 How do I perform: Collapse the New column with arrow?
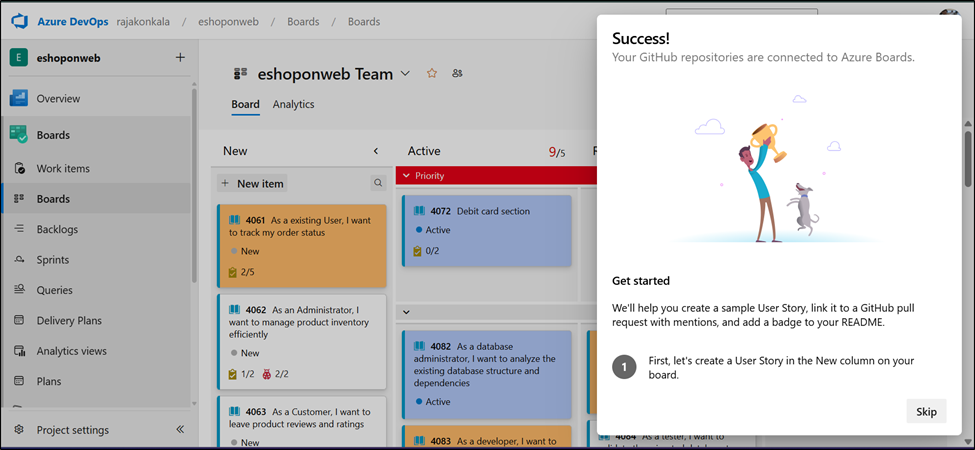[376, 152]
